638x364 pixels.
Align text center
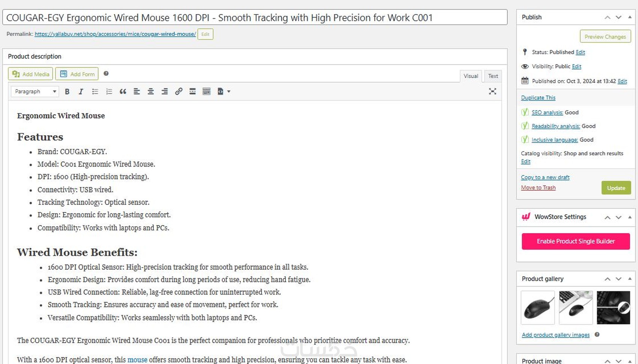[x=150, y=92]
